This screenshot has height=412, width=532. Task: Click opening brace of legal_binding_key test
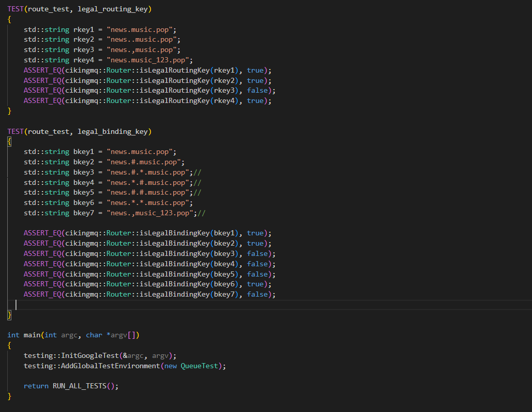(x=9, y=142)
